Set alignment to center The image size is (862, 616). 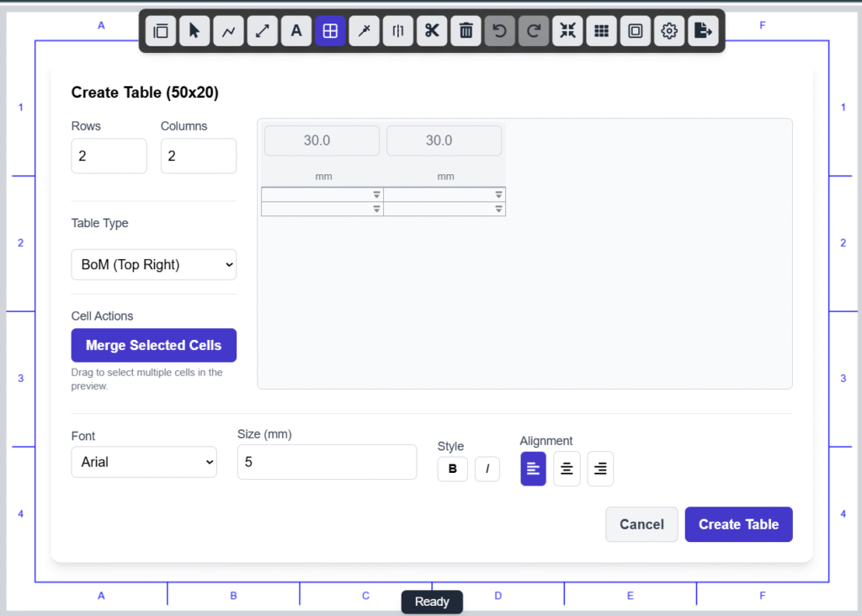[x=567, y=469]
